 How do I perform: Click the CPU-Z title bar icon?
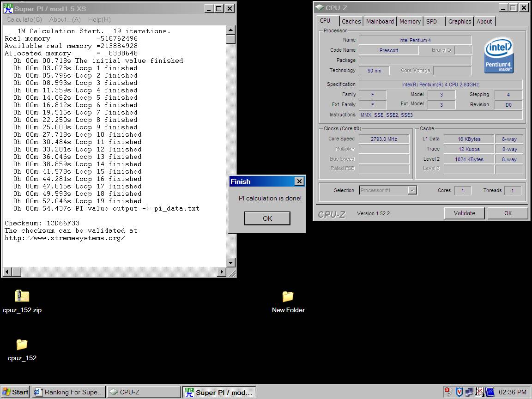pyautogui.click(x=319, y=7)
